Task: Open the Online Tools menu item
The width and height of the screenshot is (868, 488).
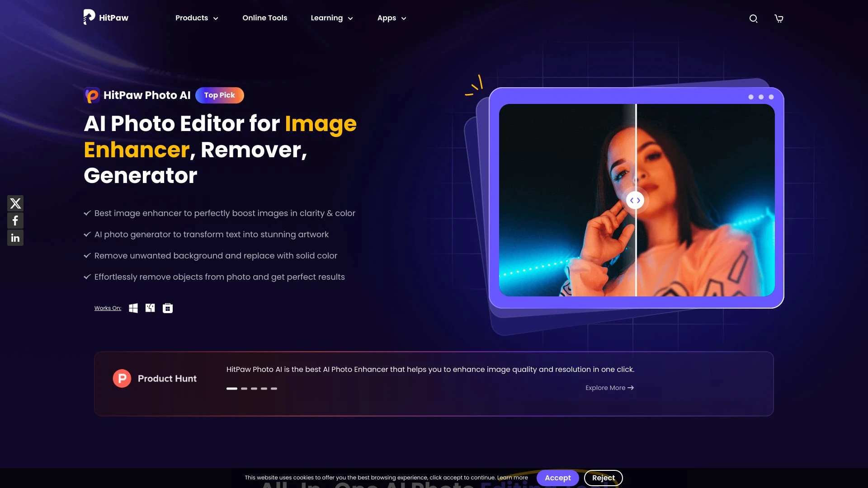Action: (x=264, y=18)
